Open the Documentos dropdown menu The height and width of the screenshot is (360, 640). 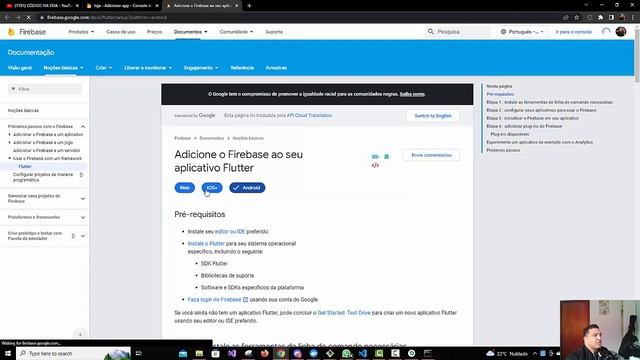190,32
